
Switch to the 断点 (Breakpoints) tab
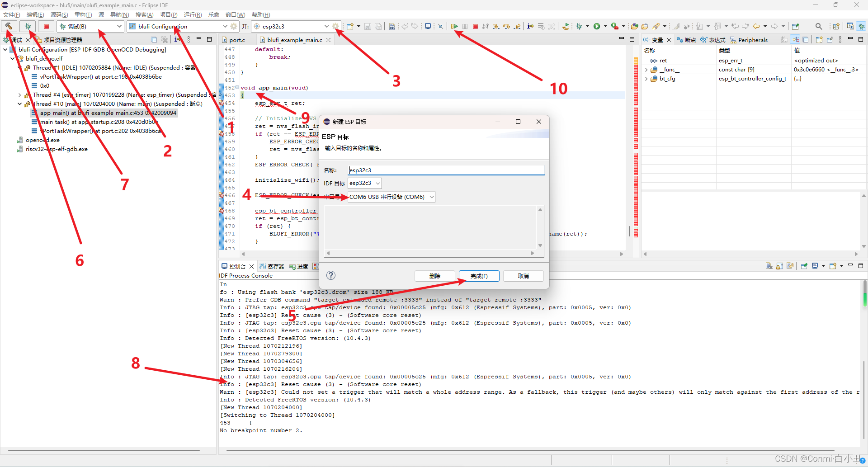coord(690,40)
